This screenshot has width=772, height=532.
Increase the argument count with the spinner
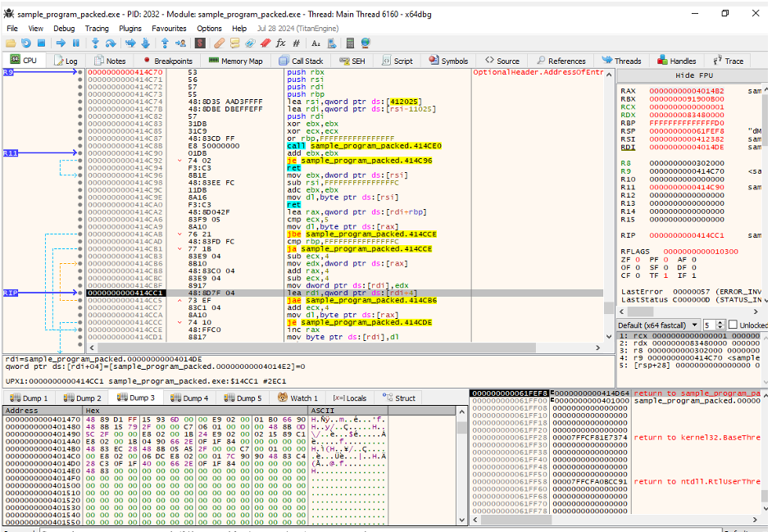coord(720,322)
